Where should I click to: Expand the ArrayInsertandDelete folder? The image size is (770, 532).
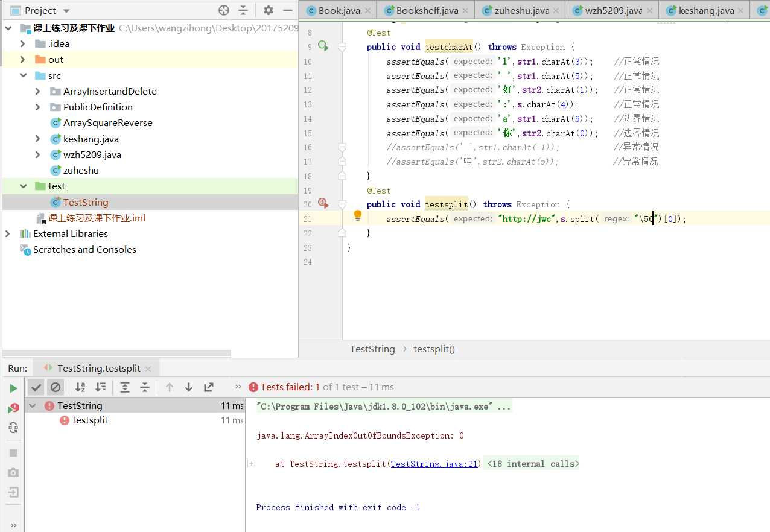point(38,91)
